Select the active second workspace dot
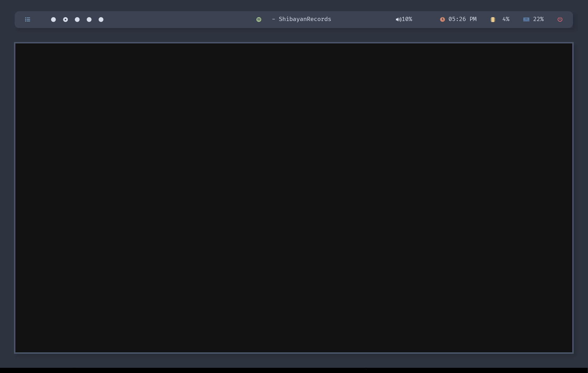Image resolution: width=588 pixels, height=373 pixels. tap(65, 20)
